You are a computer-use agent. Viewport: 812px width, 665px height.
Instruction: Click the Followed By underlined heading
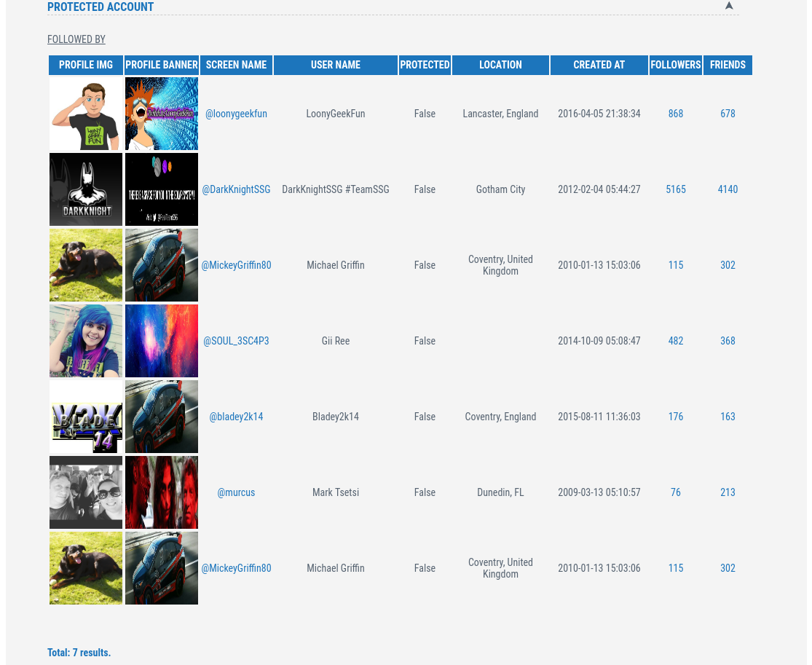[x=76, y=39]
